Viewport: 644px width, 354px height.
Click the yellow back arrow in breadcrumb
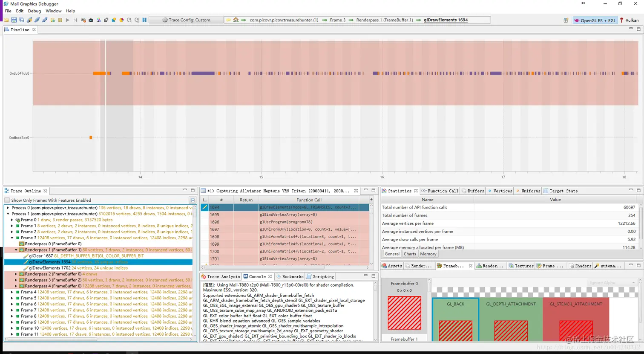click(228, 20)
